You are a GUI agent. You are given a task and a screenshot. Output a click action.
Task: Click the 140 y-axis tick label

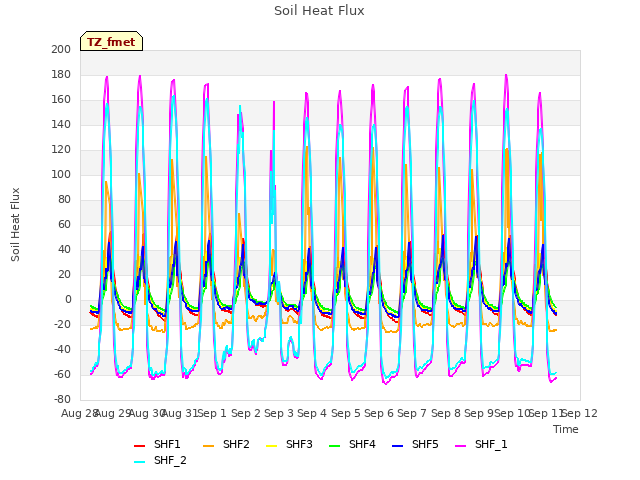tap(61, 124)
